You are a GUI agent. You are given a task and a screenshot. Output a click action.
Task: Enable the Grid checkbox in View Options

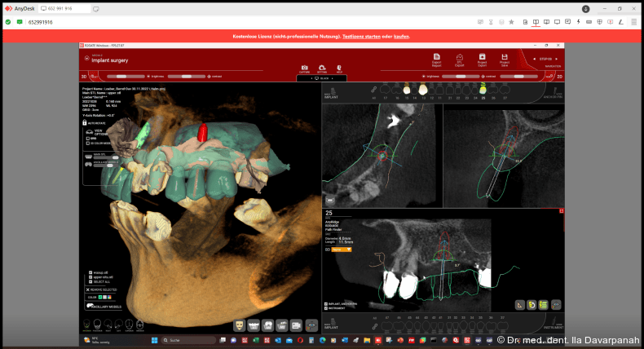88,139
